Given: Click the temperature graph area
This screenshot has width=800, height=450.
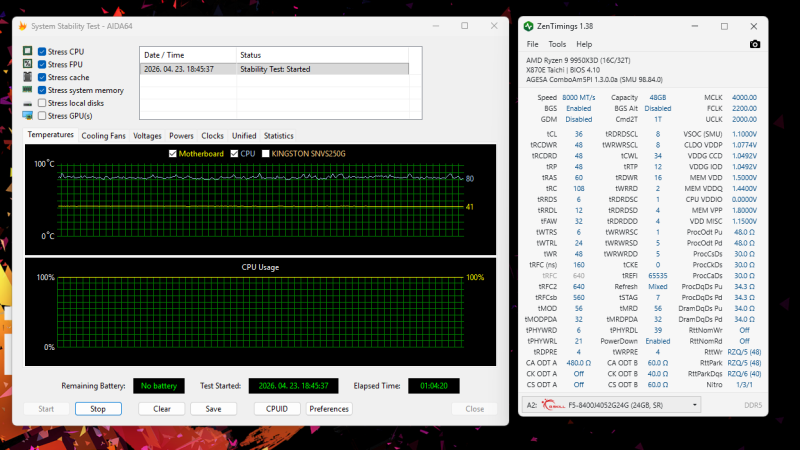Looking at the screenshot, I should click(x=260, y=200).
